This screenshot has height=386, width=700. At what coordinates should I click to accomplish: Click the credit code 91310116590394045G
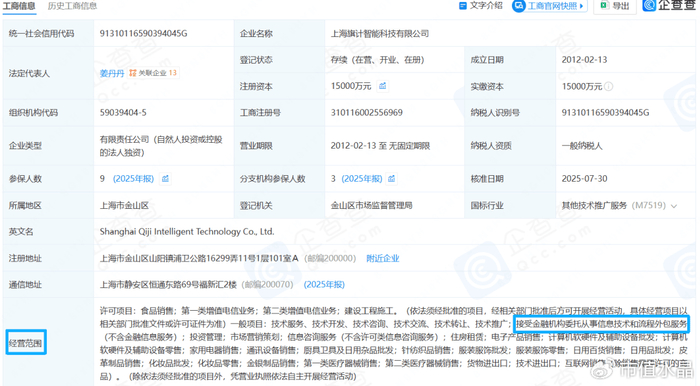click(x=143, y=33)
